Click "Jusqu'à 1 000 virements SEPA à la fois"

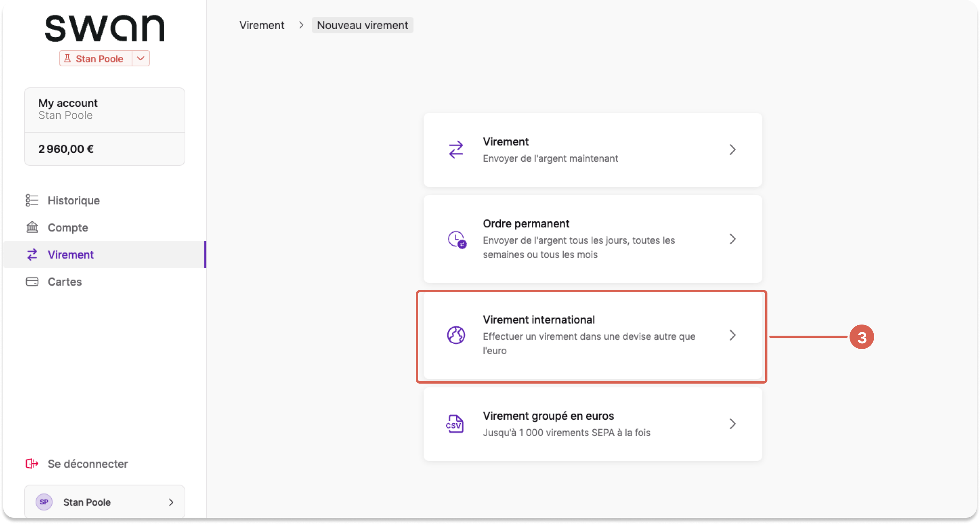tap(566, 433)
